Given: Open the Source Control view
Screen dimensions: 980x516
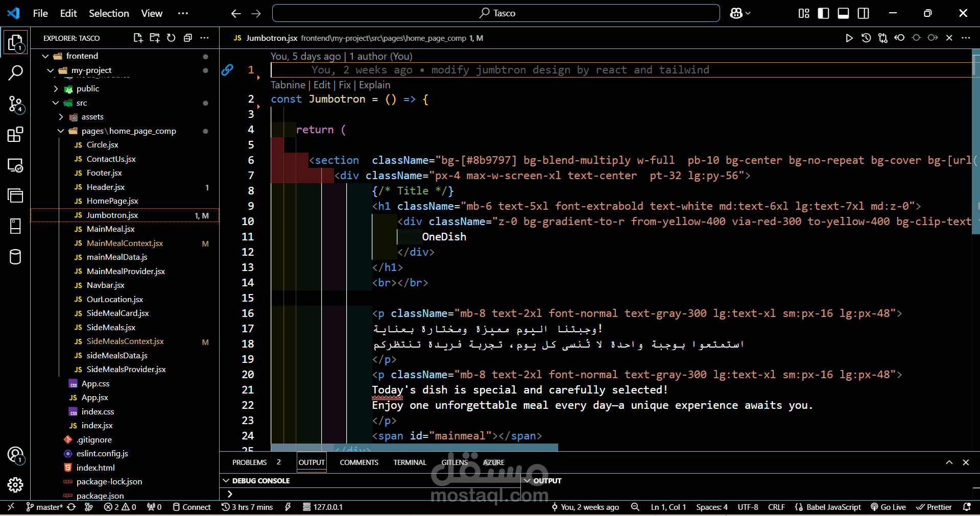Looking at the screenshot, I should (15, 104).
